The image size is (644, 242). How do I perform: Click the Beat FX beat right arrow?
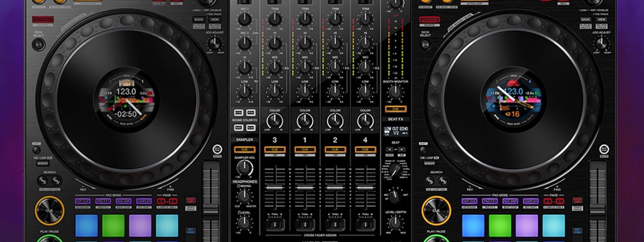pyautogui.click(x=402, y=149)
